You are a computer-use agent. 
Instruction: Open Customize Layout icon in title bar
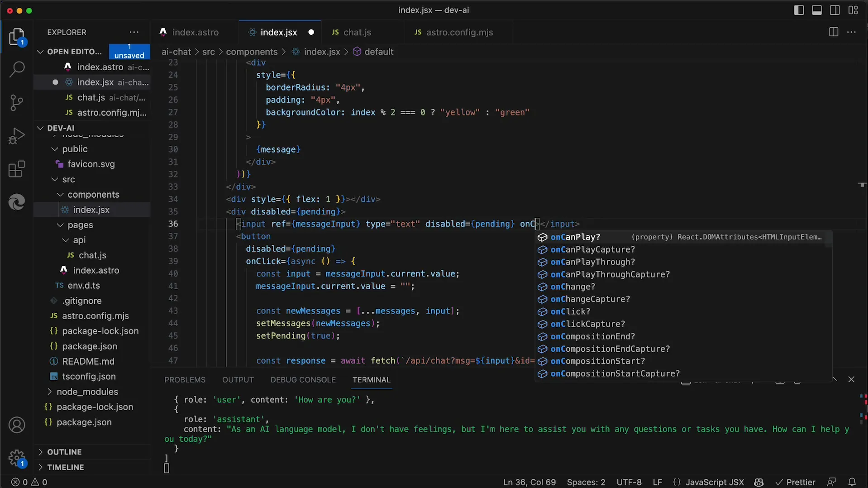(x=853, y=10)
